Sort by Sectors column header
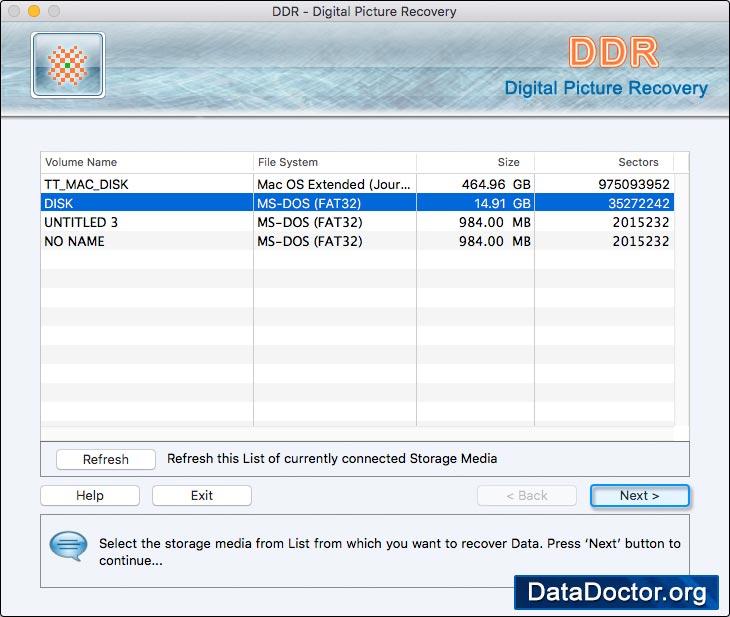Viewport: 730px width, 617px height. [x=604, y=162]
